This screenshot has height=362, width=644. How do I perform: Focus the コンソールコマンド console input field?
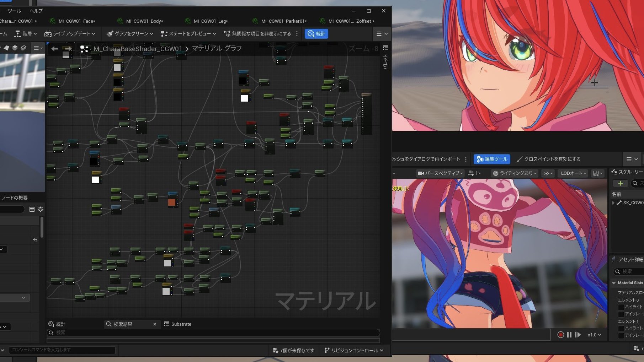click(62, 350)
